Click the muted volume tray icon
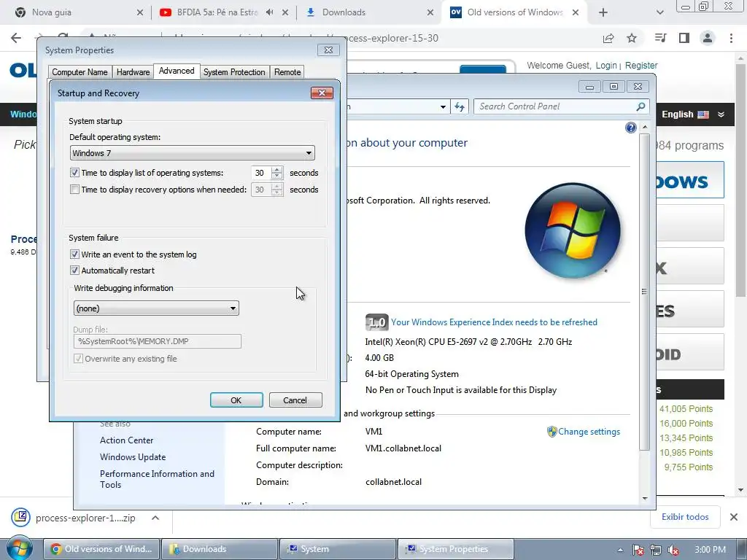This screenshot has height=560, width=747. [673, 550]
